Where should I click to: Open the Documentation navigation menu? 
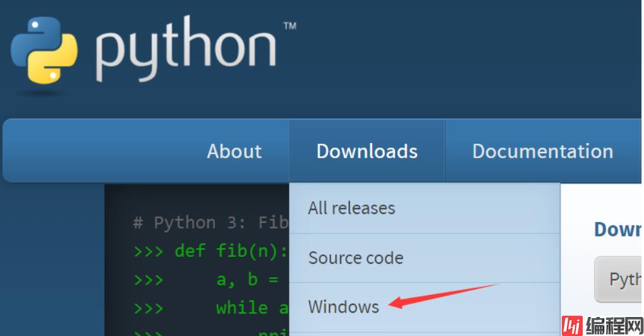click(542, 151)
